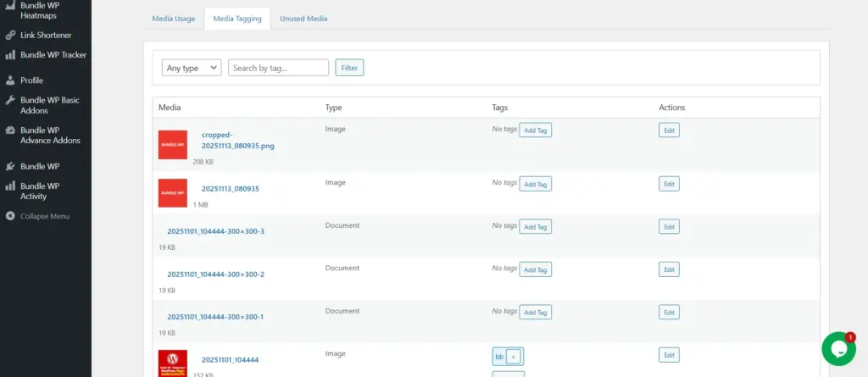The width and height of the screenshot is (868, 377).
Task: Open 20251101_104444-300×300-3 document link
Action: click(216, 230)
